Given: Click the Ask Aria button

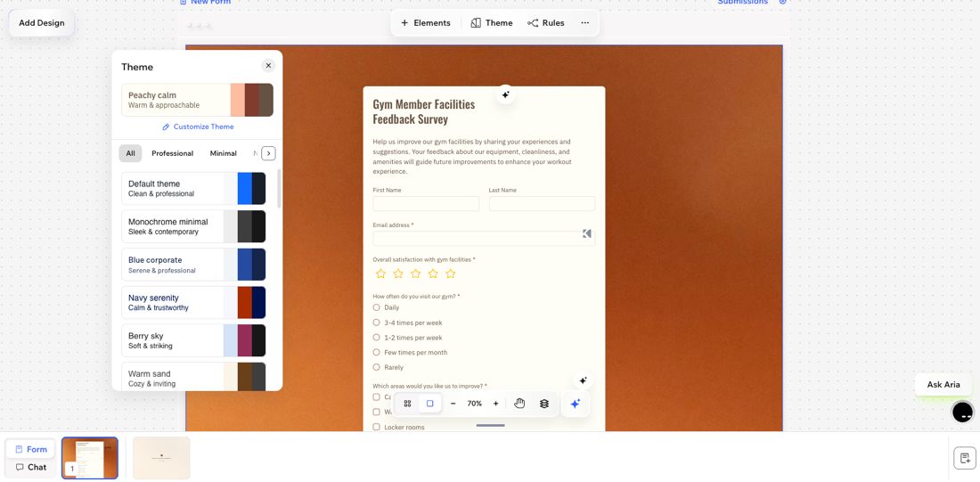Looking at the screenshot, I should tap(943, 385).
